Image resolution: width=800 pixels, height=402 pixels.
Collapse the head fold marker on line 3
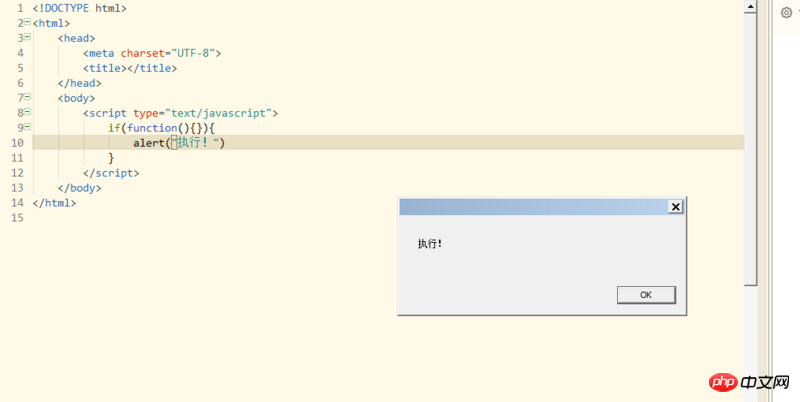tap(27, 37)
